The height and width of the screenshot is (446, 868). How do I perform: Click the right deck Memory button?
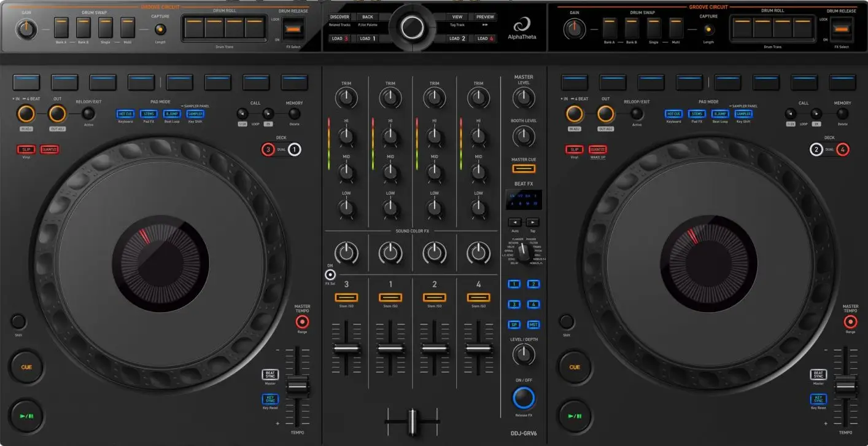[x=842, y=114]
